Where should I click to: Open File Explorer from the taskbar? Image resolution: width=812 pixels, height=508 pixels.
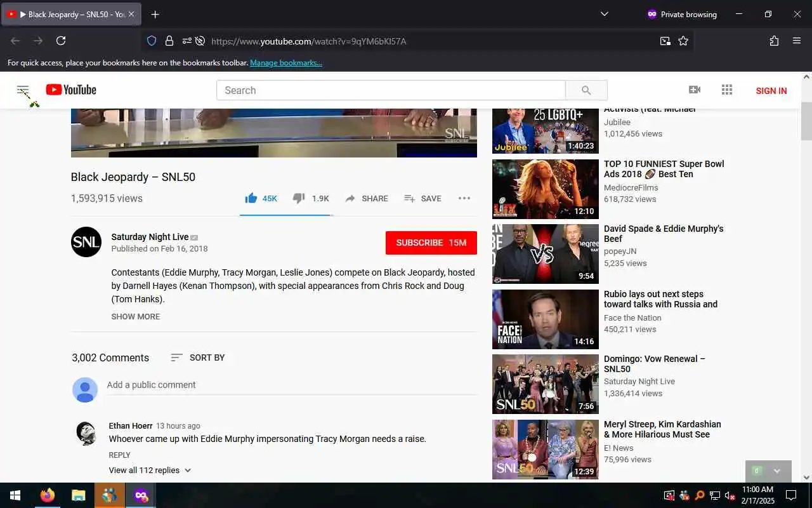pos(78,495)
